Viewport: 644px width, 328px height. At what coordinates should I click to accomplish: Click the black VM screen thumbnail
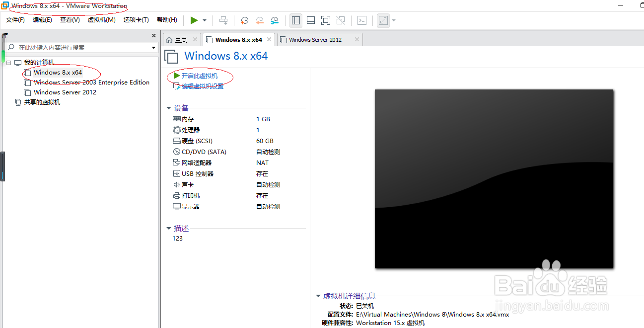494,179
